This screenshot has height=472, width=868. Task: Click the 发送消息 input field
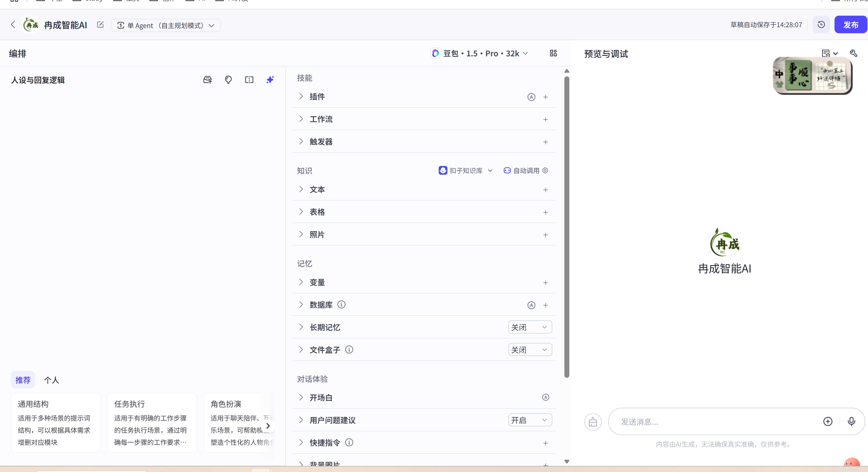pyautogui.click(x=718, y=422)
